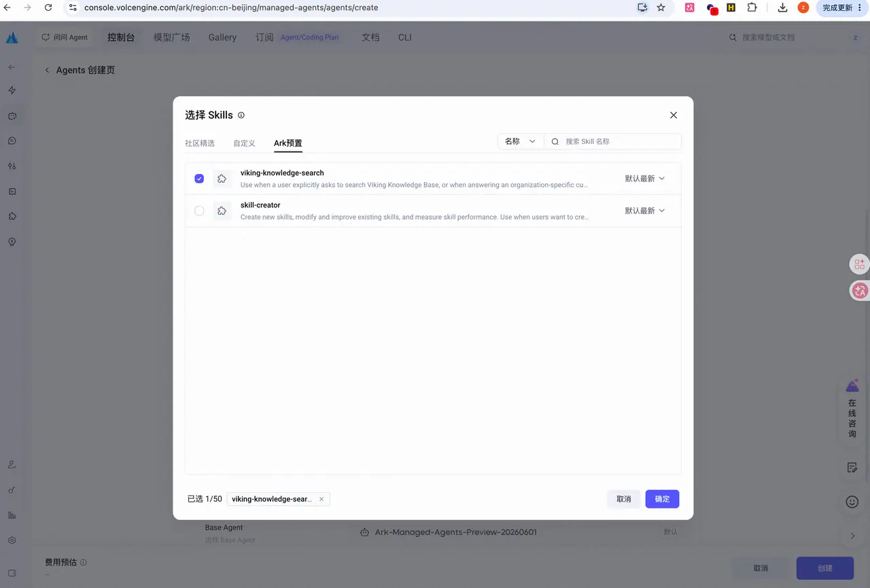This screenshot has width=870, height=588.
Task: Bookmark page with the star icon
Action: [661, 7]
